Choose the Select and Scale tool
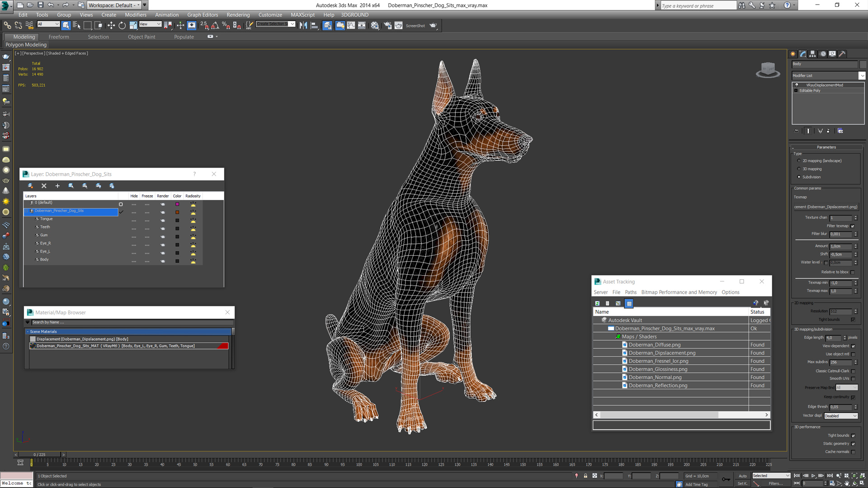868x488 pixels. (x=133, y=25)
